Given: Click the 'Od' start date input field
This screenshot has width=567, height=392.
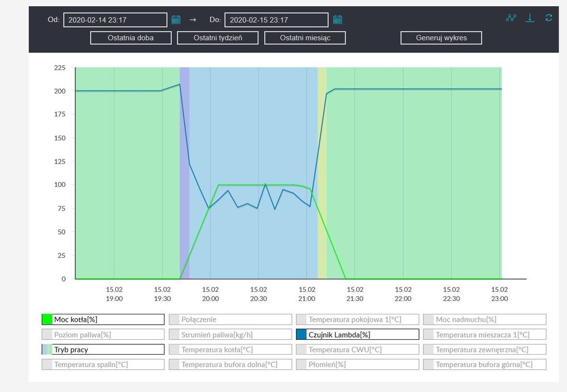Looking at the screenshot, I should [x=115, y=20].
